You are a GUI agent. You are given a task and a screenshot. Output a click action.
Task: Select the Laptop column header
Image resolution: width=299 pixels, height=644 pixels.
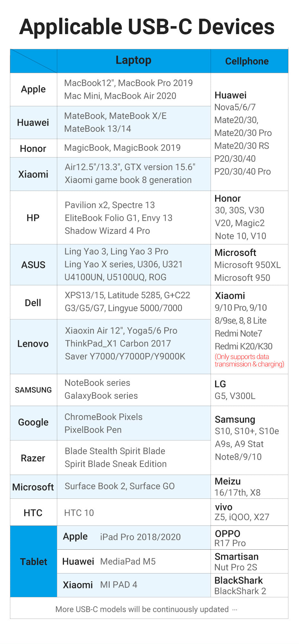pos(133,60)
